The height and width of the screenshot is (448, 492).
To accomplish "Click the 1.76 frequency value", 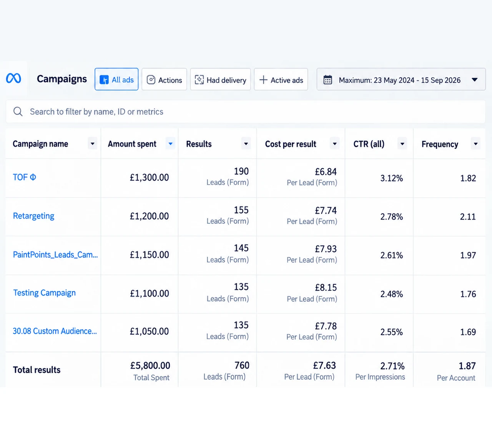I will (x=468, y=294).
